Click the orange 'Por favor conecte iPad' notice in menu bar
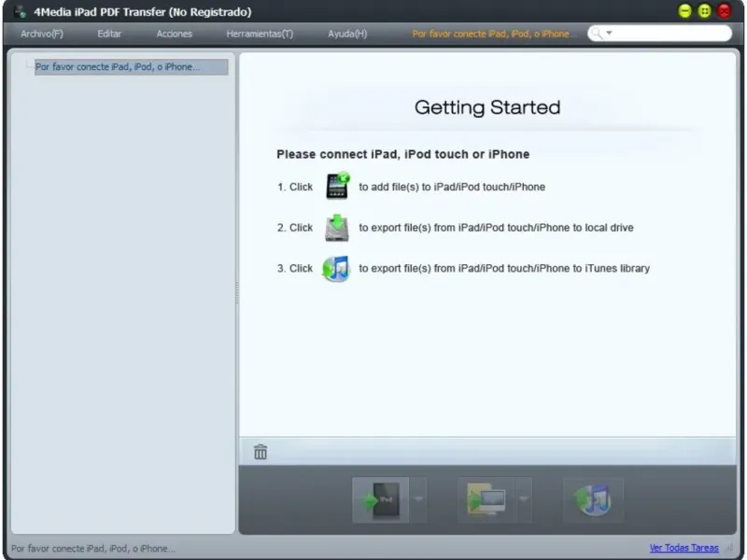The height and width of the screenshot is (560, 747). [x=494, y=34]
